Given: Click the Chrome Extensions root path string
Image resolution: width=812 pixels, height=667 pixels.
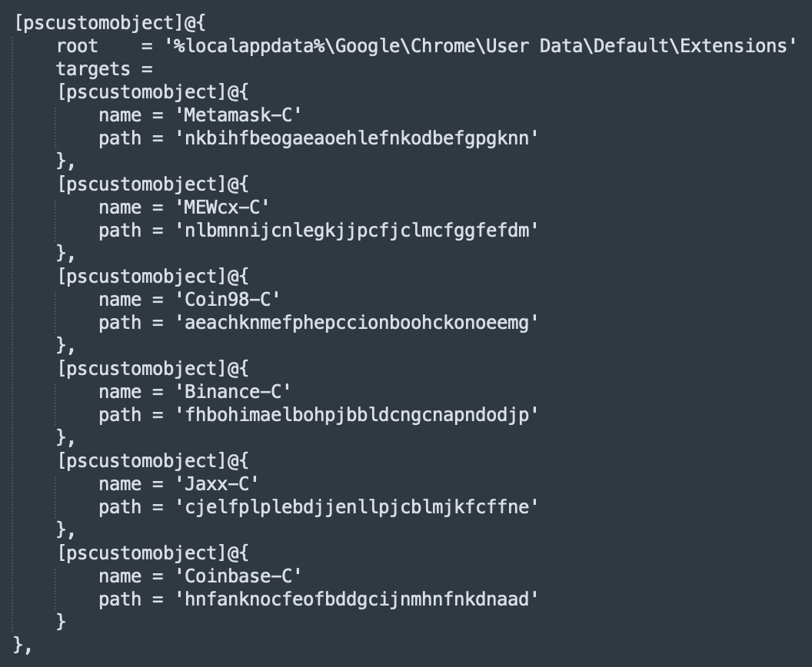Looking at the screenshot, I should click(481, 45).
